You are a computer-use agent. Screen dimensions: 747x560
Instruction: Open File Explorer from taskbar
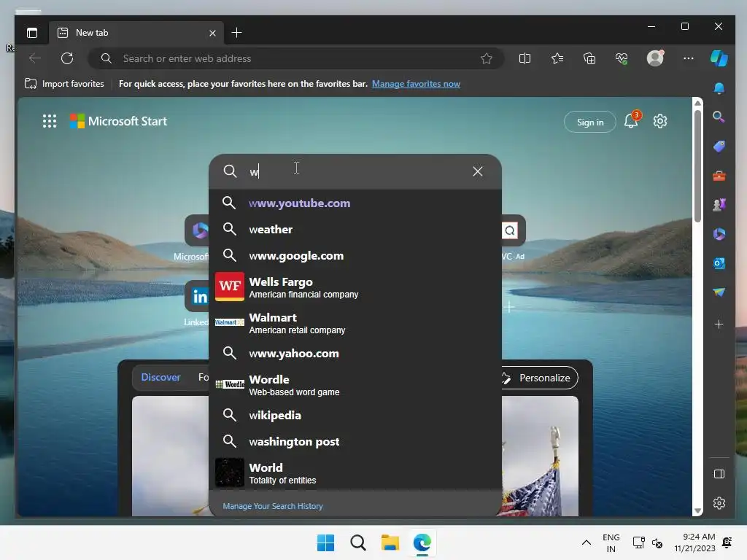pos(390,542)
